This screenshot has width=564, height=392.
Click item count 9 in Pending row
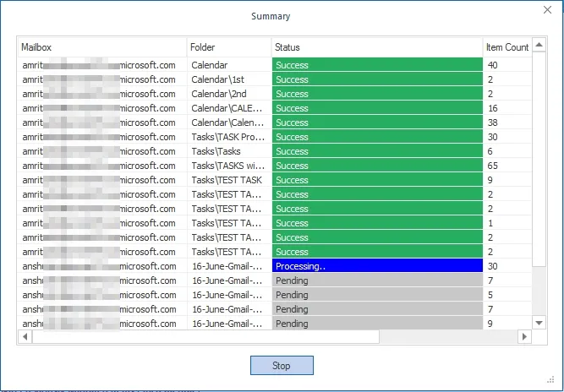click(x=507, y=323)
